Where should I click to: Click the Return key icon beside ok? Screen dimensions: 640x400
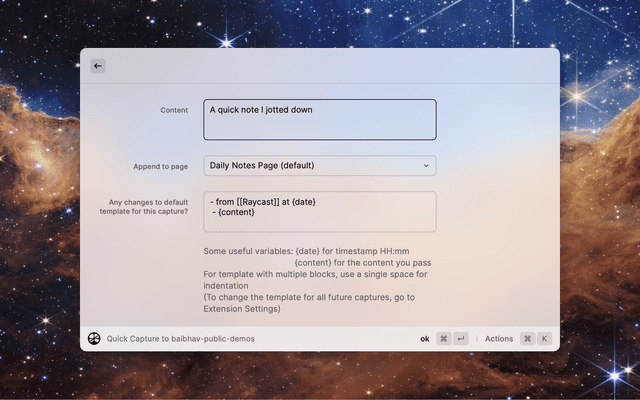(461, 339)
